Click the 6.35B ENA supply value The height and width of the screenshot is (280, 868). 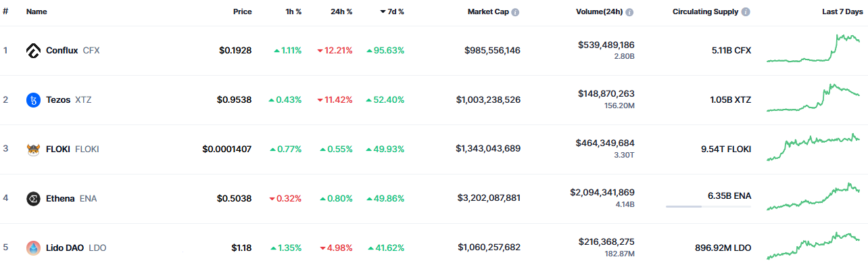(729, 196)
